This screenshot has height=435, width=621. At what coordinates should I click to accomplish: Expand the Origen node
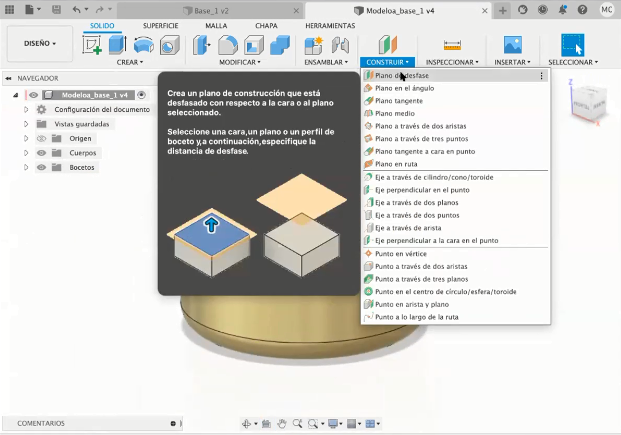(x=26, y=139)
